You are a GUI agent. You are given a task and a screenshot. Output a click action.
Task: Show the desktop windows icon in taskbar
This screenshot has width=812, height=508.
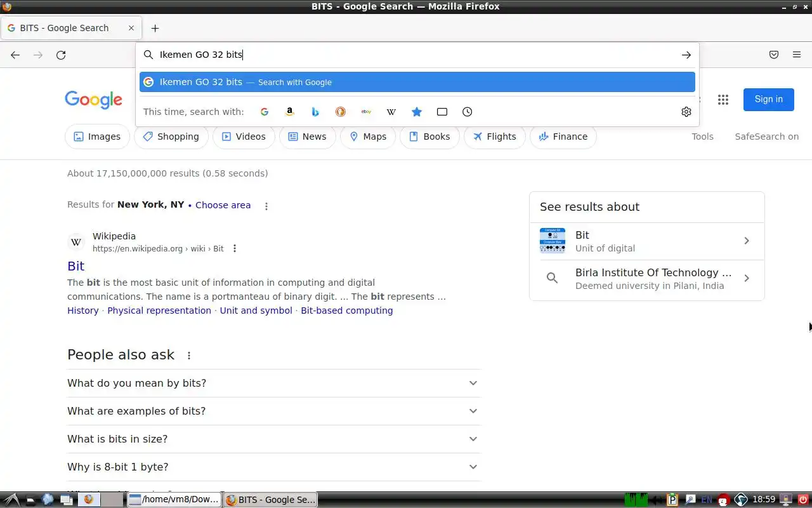pos(66,500)
